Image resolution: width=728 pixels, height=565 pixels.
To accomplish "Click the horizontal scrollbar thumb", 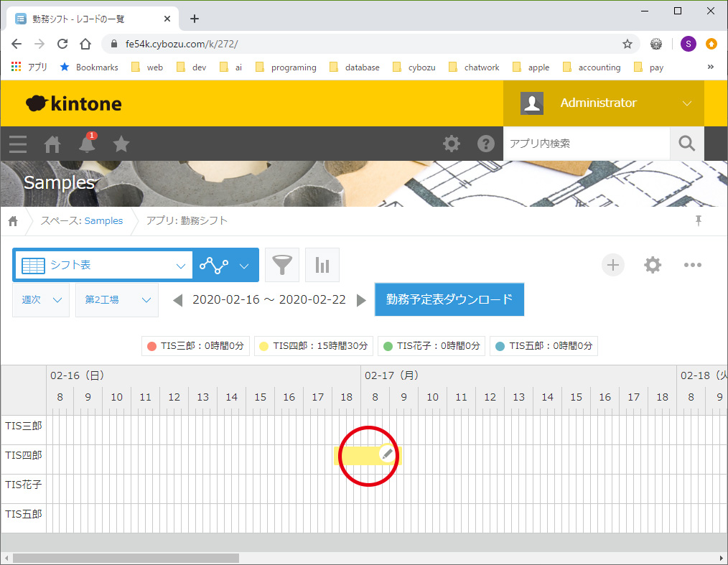I will (126, 558).
